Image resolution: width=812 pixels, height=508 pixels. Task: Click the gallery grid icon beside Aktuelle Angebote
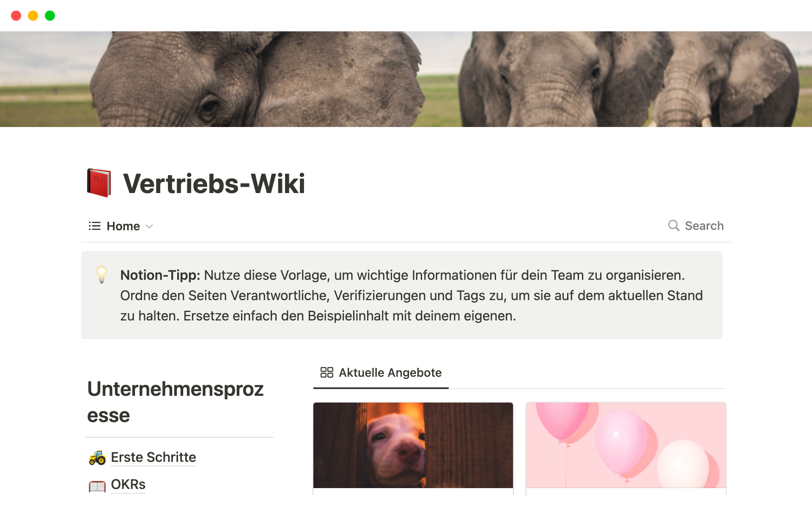326,373
